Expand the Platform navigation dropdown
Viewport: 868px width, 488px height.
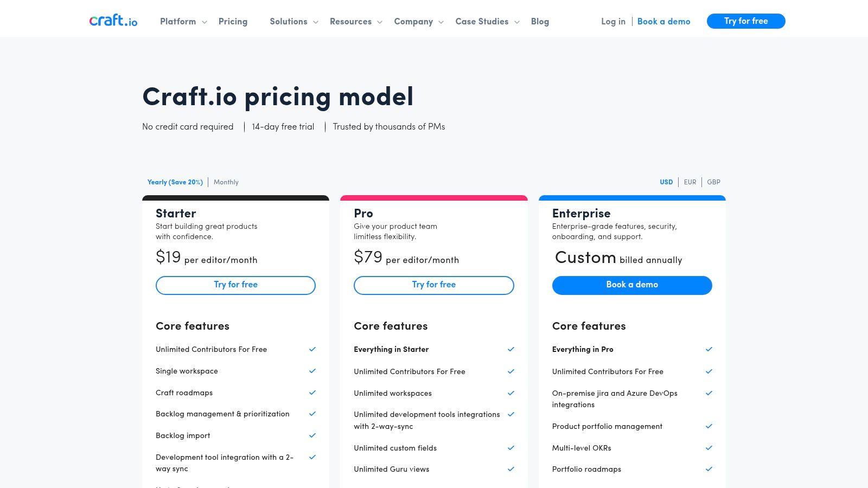click(x=178, y=22)
